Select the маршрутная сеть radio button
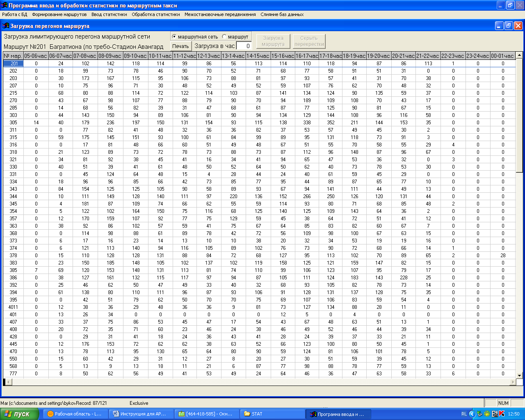The image size is (525, 420). [195, 37]
